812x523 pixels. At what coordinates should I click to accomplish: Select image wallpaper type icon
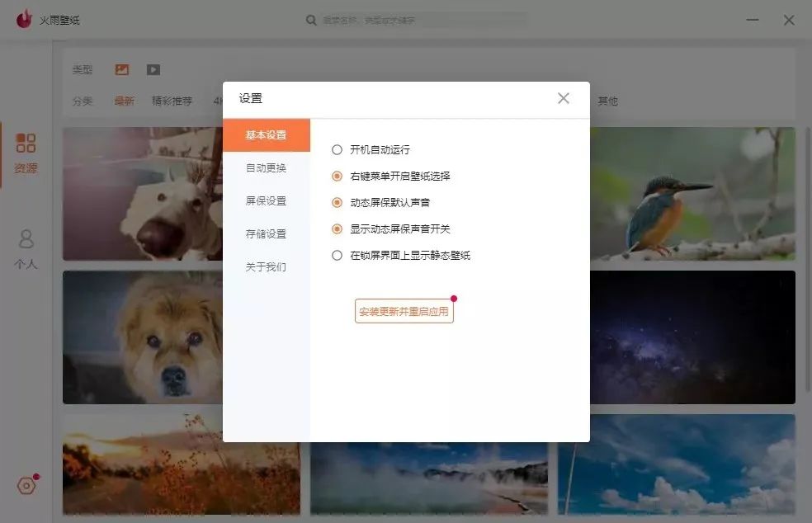[121, 69]
